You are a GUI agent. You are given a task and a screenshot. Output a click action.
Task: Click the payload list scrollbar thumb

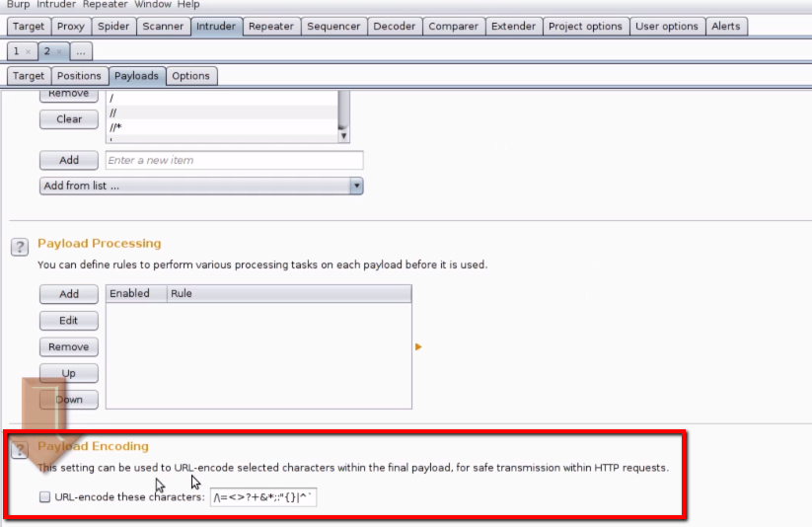tap(343, 109)
